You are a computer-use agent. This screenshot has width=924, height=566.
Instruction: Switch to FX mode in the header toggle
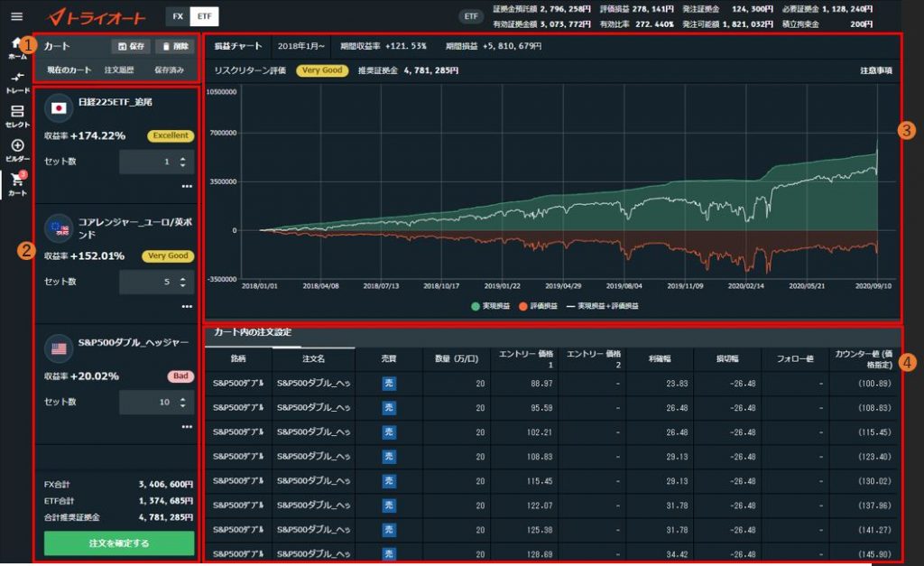[178, 16]
